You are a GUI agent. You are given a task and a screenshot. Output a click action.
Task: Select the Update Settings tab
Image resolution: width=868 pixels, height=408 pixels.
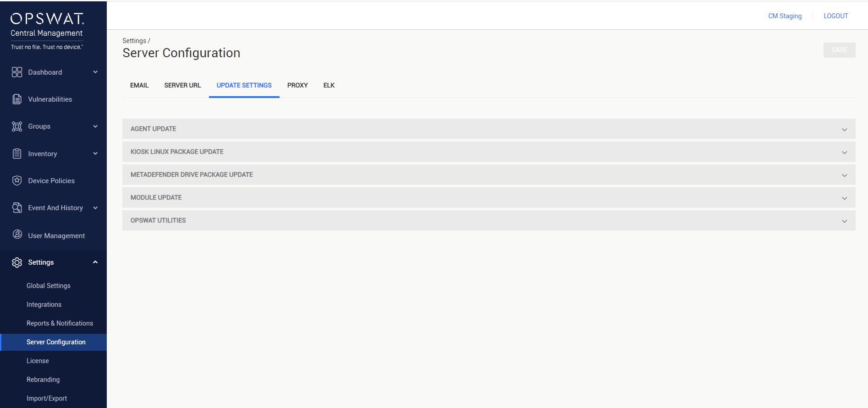244,85
